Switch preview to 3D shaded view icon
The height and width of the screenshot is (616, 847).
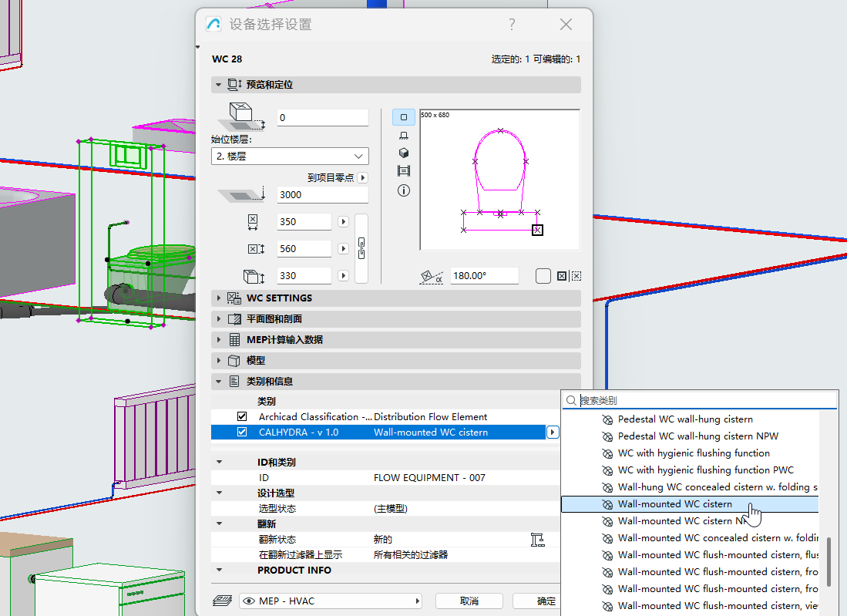click(x=404, y=153)
